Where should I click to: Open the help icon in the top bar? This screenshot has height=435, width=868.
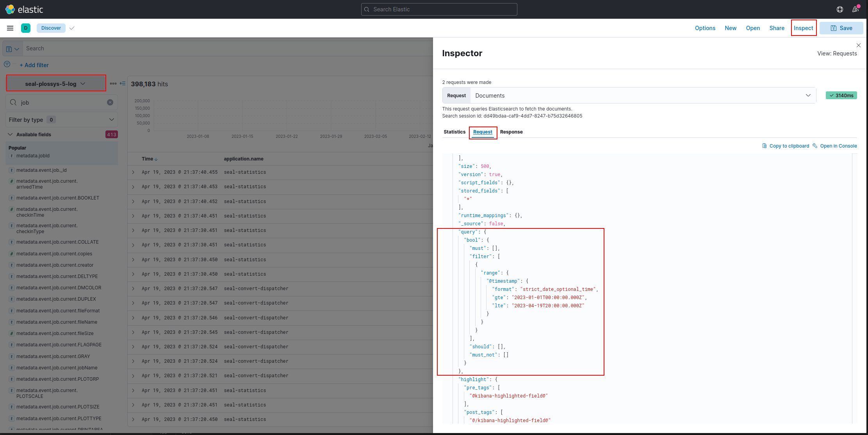840,9
